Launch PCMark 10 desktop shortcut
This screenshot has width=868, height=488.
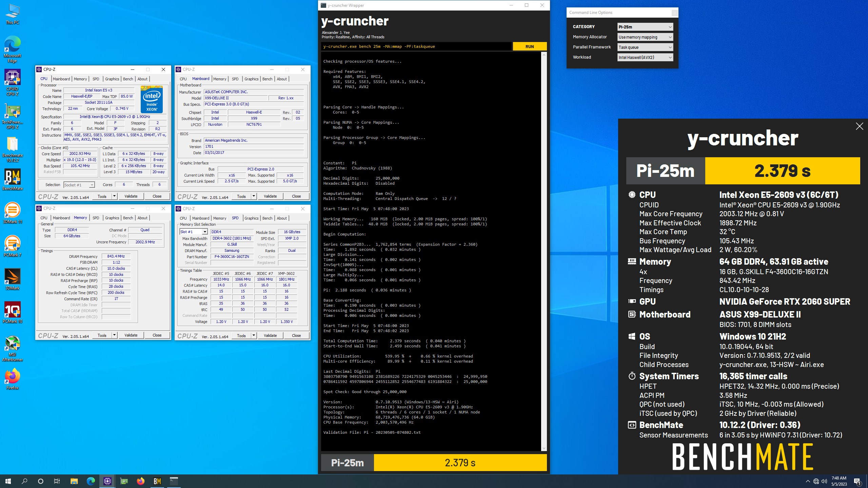point(13,312)
